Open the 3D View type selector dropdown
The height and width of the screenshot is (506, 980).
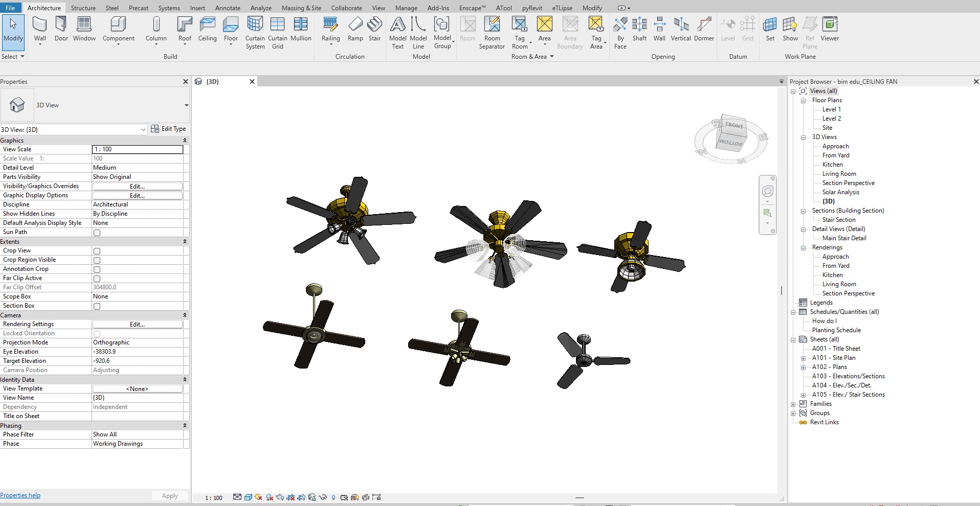(x=186, y=105)
